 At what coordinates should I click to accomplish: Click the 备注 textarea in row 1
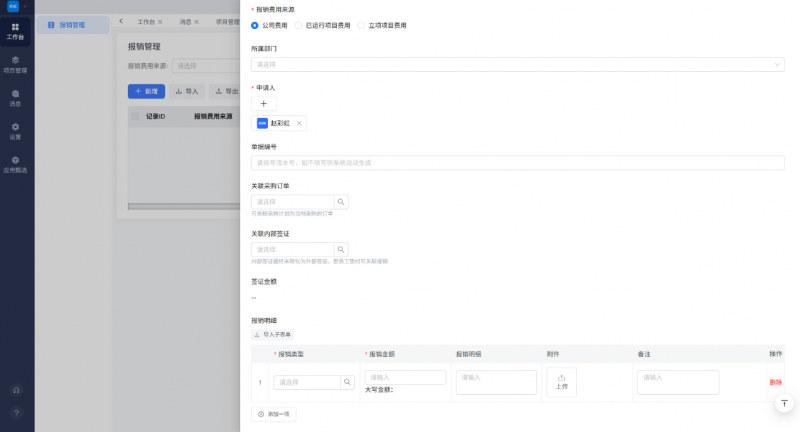[678, 382]
